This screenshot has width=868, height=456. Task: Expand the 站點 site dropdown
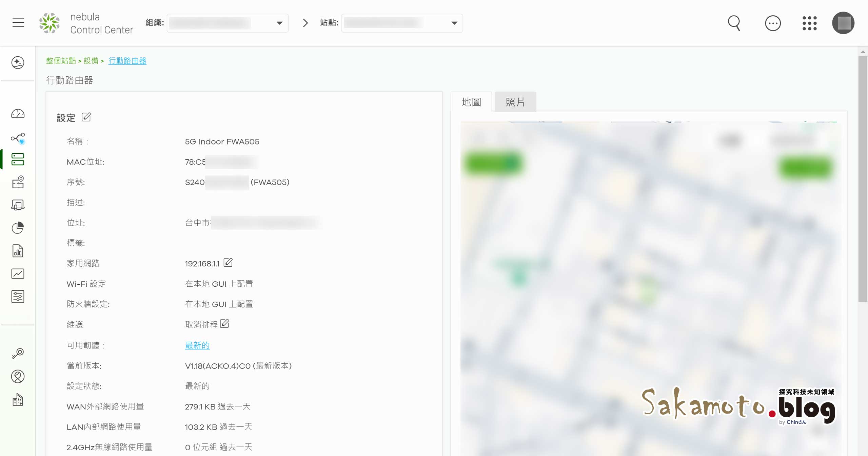coord(402,23)
